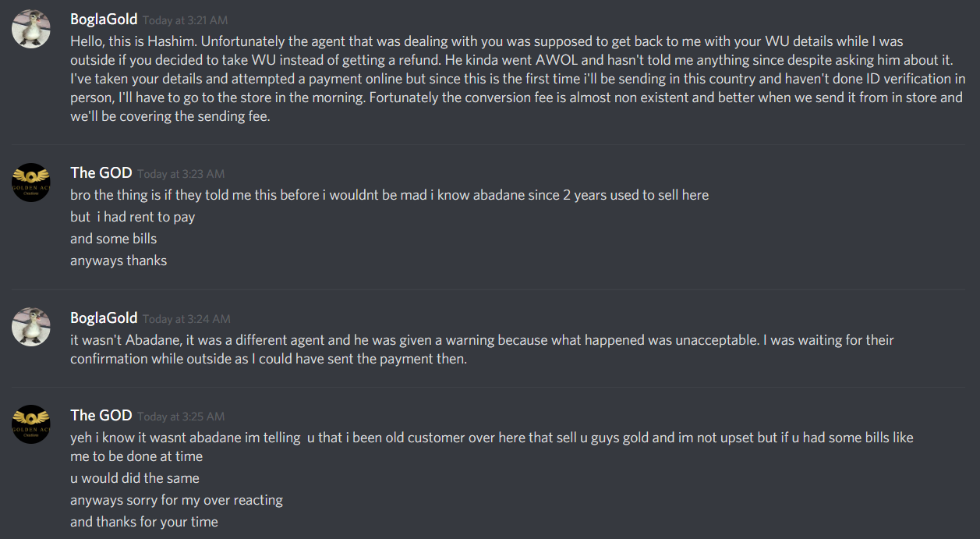The height and width of the screenshot is (539, 980).
Task: Click The GOD's avatar on the 3:23 AM message
Action: (x=31, y=183)
